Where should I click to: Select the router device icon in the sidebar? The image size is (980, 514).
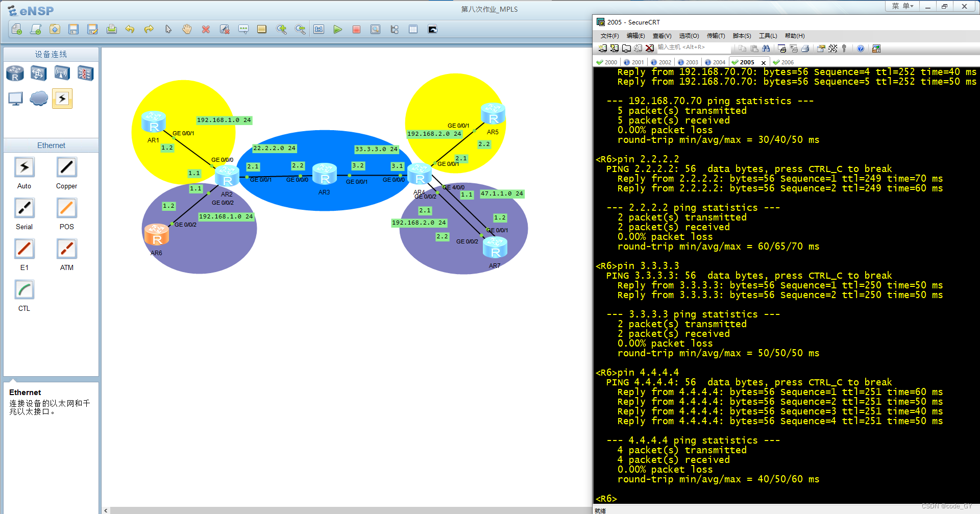coord(14,73)
